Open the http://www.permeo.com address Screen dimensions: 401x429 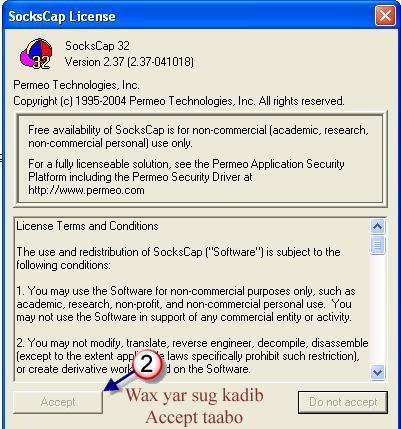click(x=86, y=190)
